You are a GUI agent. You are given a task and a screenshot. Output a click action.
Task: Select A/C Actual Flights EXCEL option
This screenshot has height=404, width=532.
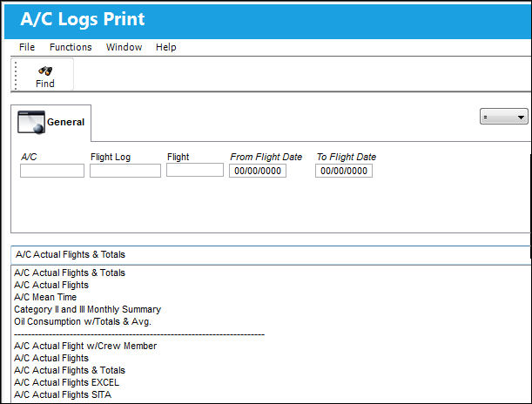[x=66, y=382]
